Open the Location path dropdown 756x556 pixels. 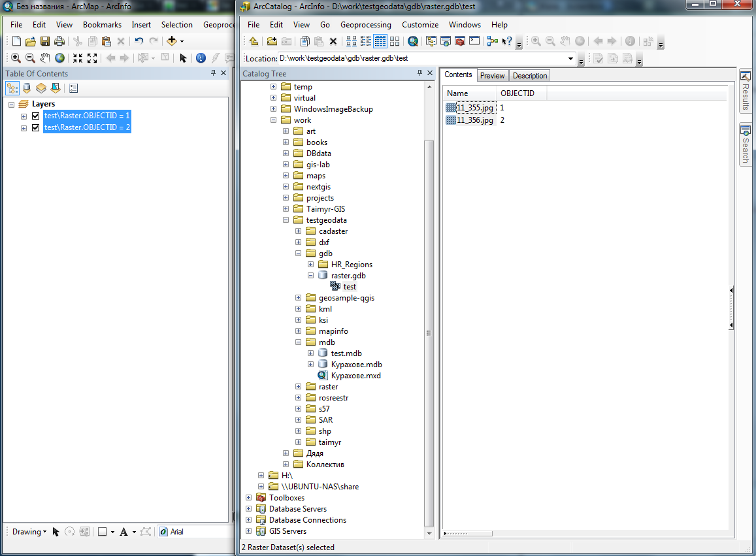[x=571, y=59]
